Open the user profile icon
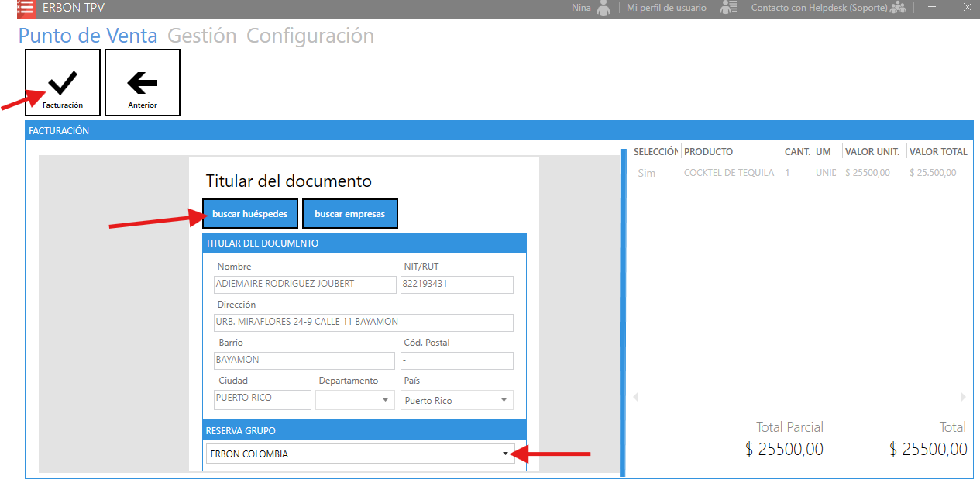The width and height of the screenshot is (980, 483). coord(727,8)
